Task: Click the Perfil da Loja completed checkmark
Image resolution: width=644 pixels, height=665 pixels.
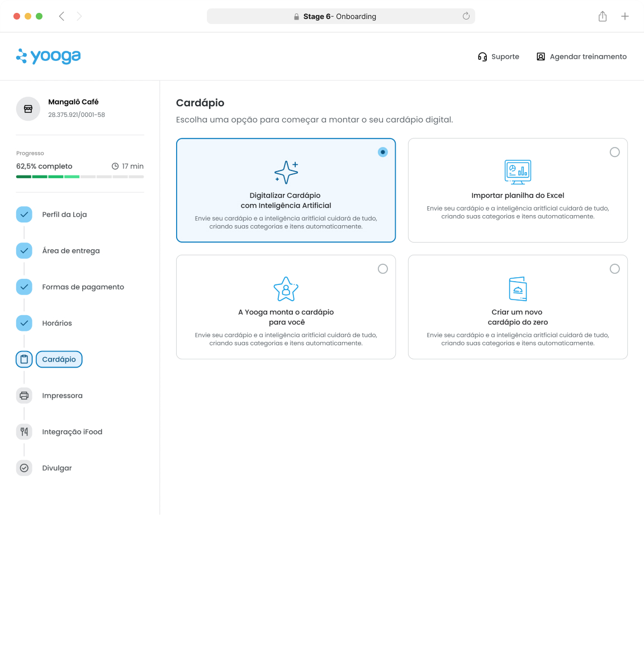Action: (x=24, y=215)
